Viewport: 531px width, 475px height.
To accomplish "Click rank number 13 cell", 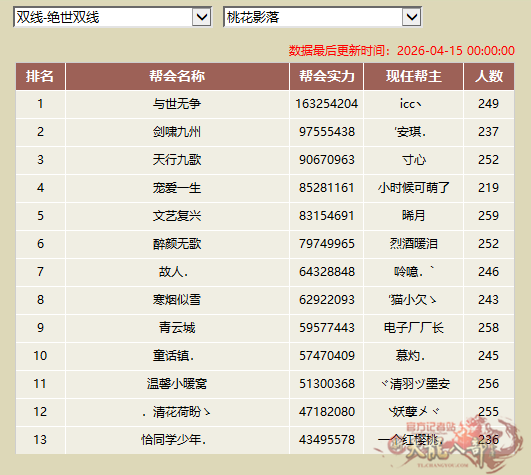I will 40,440.
